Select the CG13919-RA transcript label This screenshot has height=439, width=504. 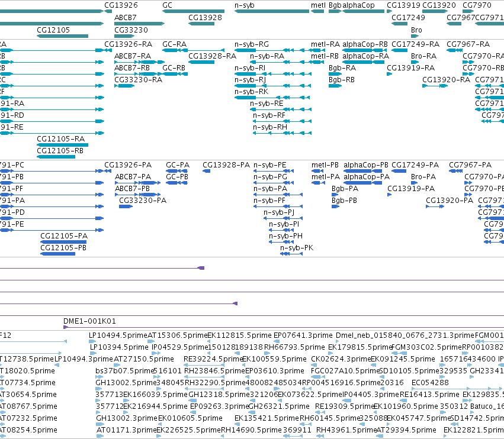tap(411, 68)
